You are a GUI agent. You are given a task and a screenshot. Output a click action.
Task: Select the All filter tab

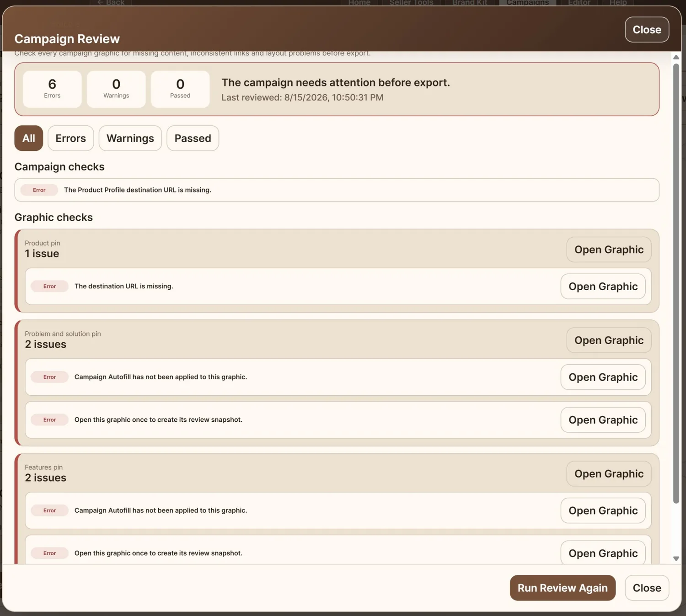tap(29, 138)
